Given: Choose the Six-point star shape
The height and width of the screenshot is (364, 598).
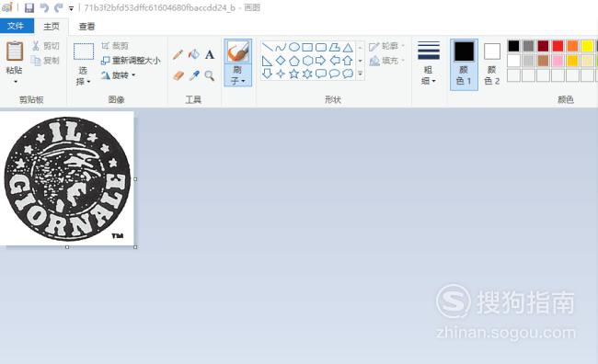Looking at the screenshot, I should (307, 74).
